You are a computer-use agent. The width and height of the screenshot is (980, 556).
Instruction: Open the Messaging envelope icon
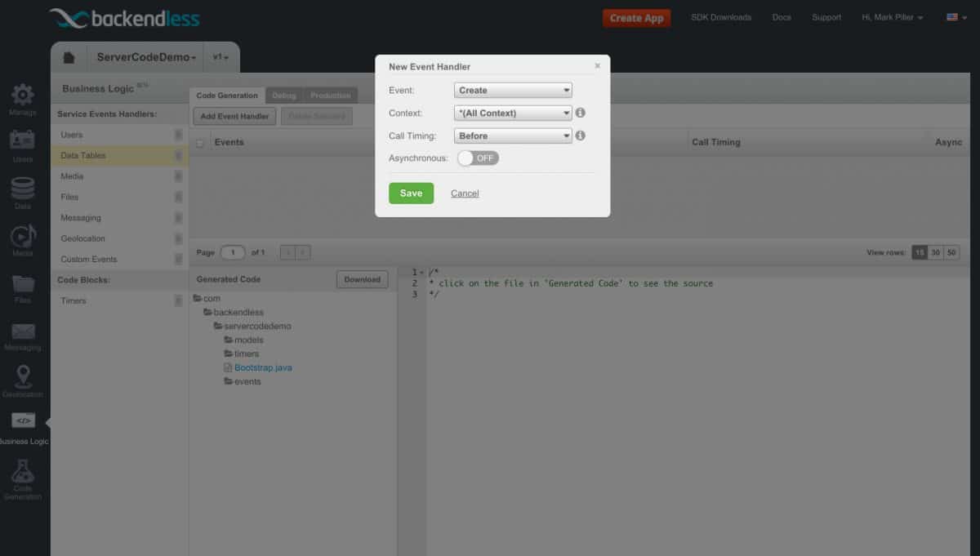click(x=23, y=331)
